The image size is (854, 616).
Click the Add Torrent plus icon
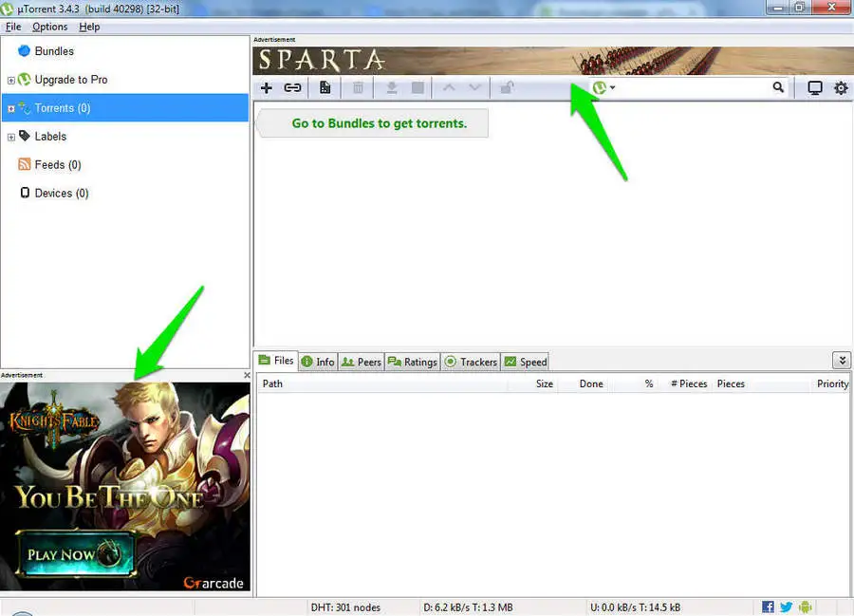tap(267, 87)
